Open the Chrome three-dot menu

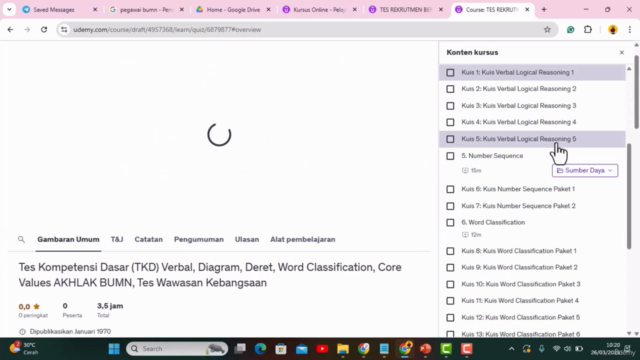pyautogui.click(x=630, y=29)
